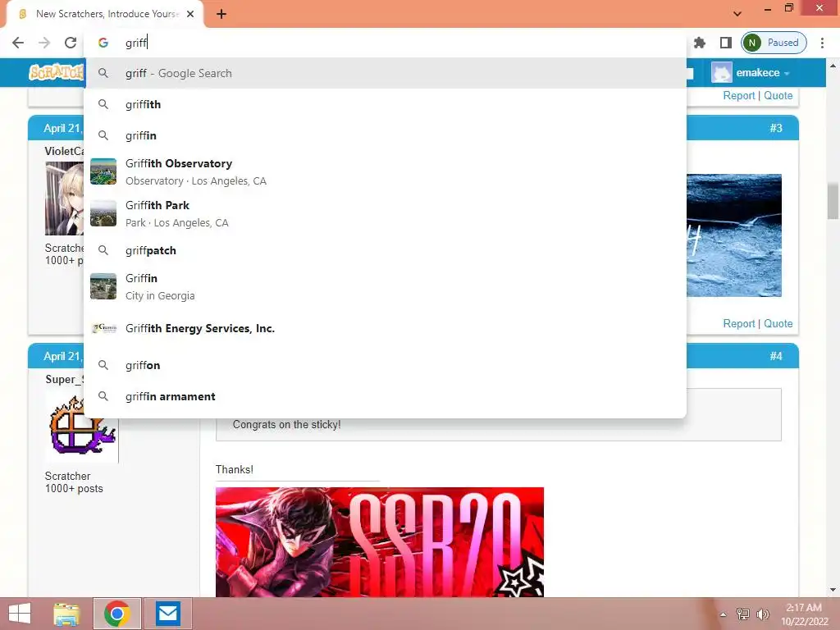
Task: Select the Griffith Park suggestion
Action: pos(385,214)
